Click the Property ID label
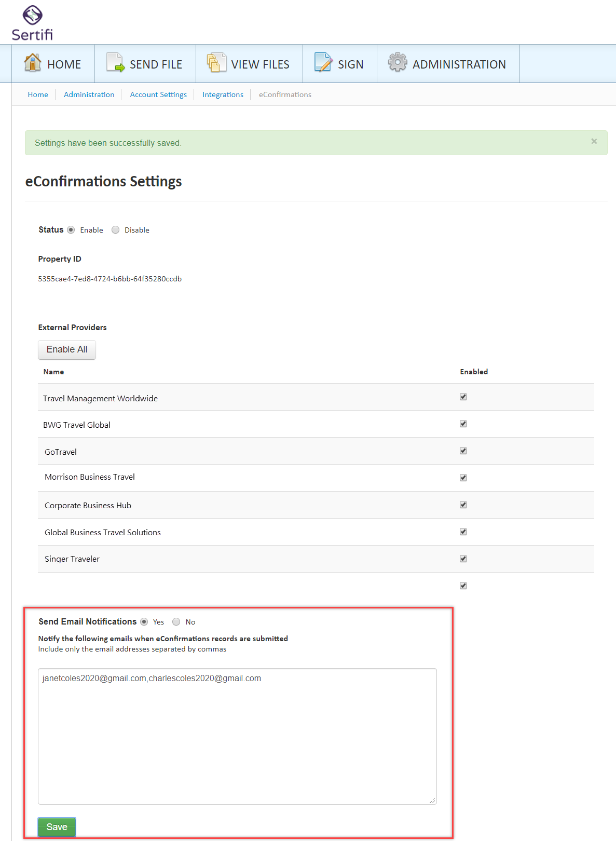 (60, 259)
